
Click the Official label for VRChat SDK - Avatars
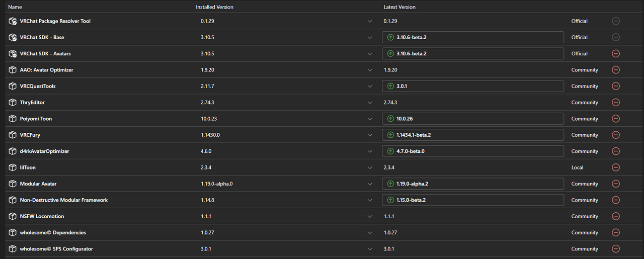pyautogui.click(x=579, y=54)
